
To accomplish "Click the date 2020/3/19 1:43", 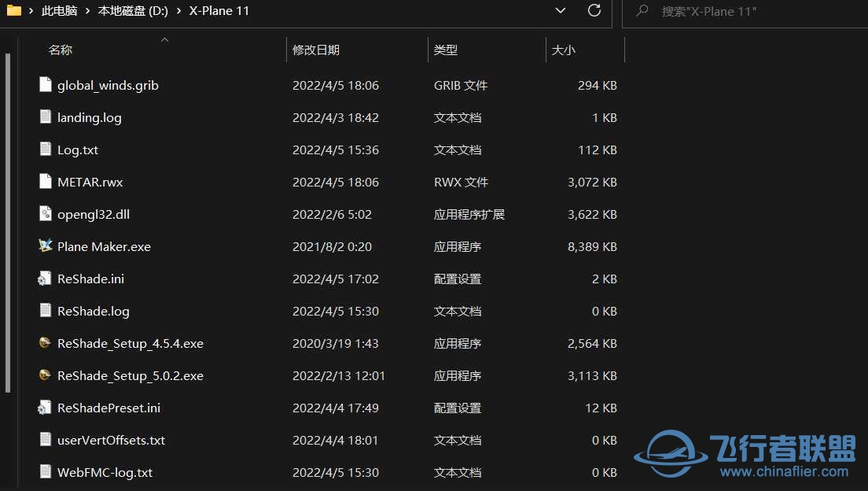I will (x=336, y=344).
